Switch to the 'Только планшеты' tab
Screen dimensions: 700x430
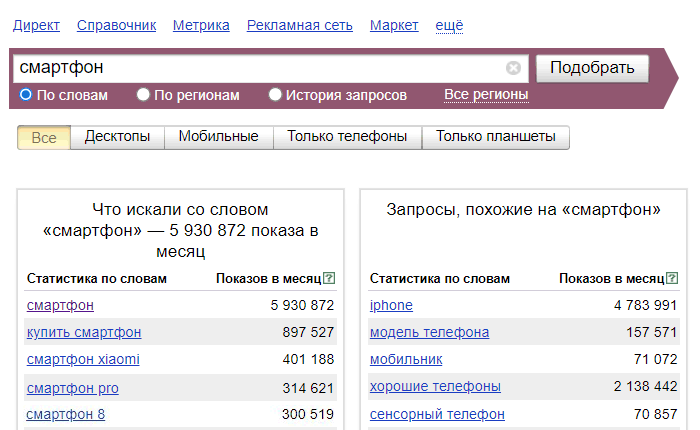click(x=496, y=137)
